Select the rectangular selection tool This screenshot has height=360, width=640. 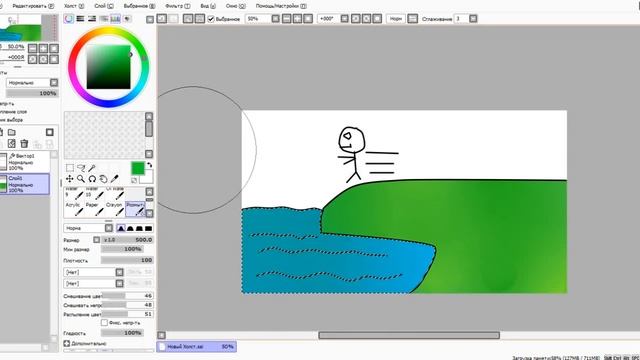click(70, 168)
